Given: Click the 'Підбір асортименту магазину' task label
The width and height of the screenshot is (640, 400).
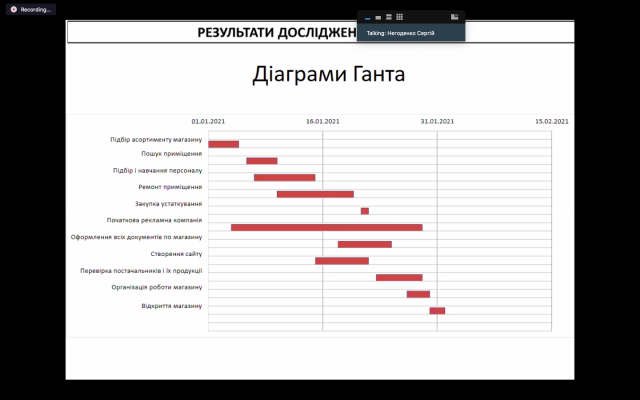Looking at the screenshot, I should coord(156,140).
